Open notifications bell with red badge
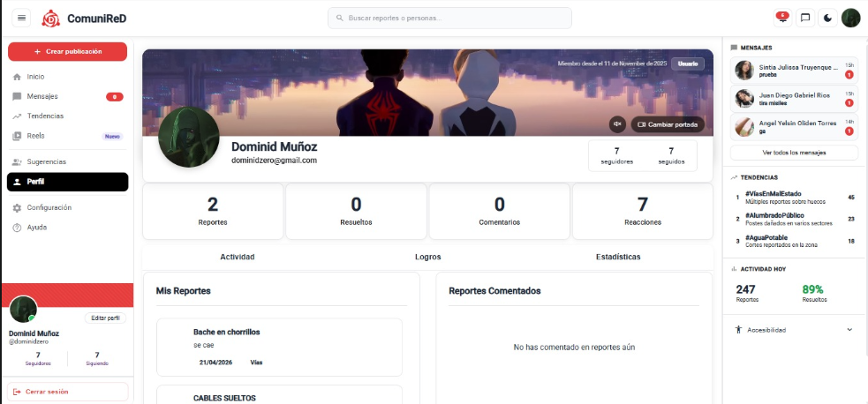 (x=782, y=19)
